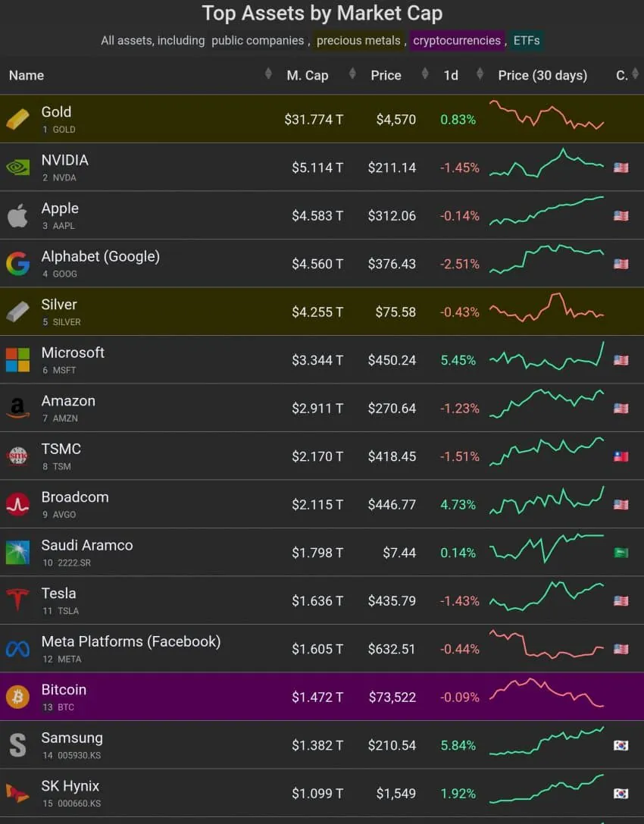644x824 pixels.
Task: Click the South Korea flag in SK Hynix row
Action: tap(621, 794)
